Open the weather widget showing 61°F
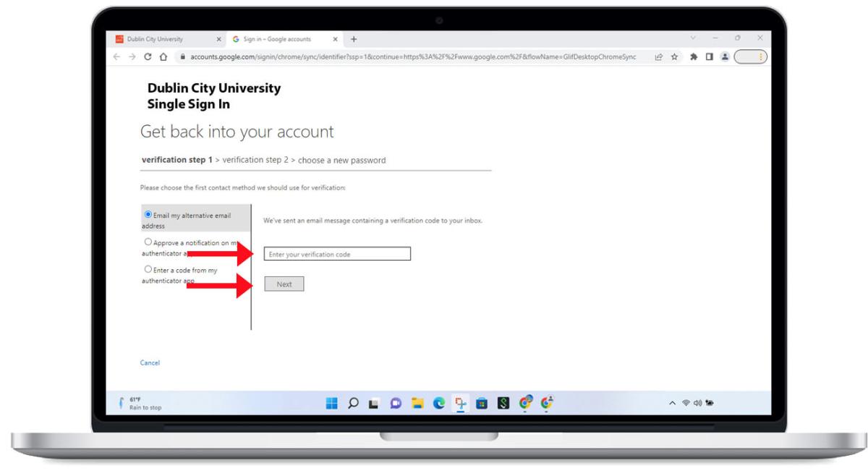 tap(142, 403)
